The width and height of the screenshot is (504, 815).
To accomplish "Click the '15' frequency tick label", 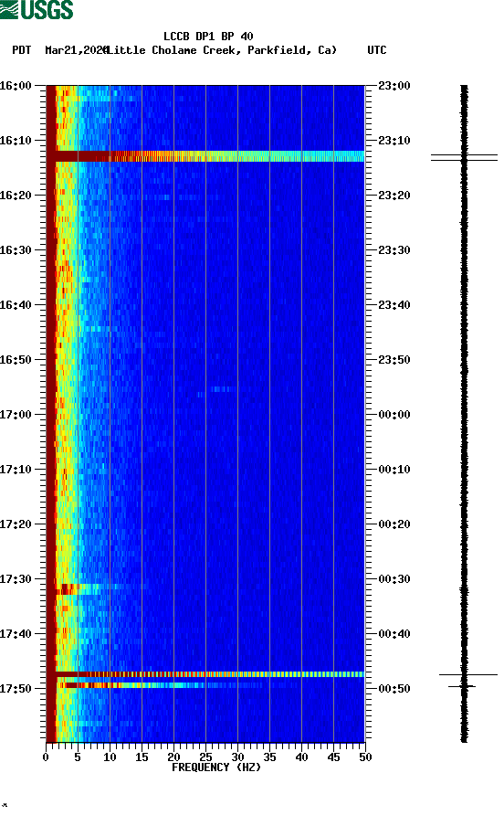I will coord(142,757).
